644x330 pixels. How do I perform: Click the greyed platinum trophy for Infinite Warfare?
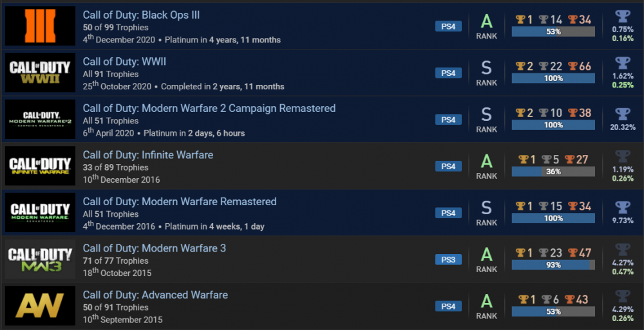point(623,157)
